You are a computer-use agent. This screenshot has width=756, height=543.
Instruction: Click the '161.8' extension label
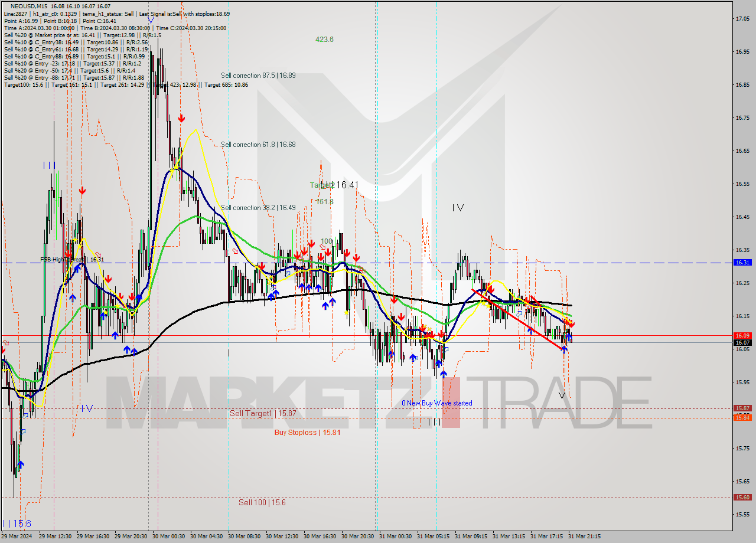click(x=325, y=202)
